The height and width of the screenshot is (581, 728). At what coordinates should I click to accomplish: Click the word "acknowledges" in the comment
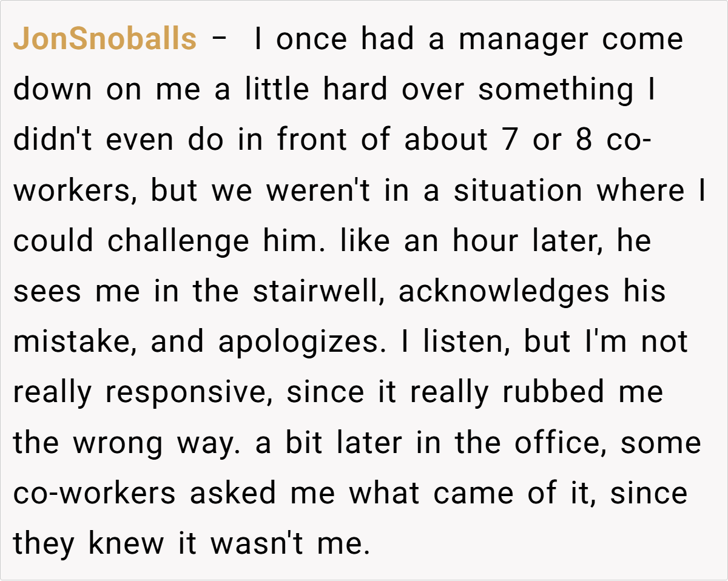pos(503,292)
